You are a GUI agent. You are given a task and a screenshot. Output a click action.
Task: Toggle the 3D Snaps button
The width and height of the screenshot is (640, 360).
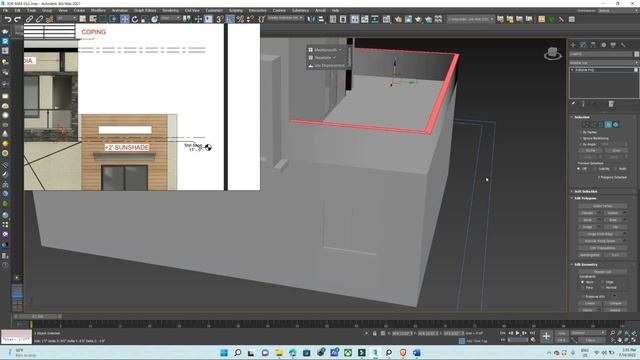tap(220, 19)
